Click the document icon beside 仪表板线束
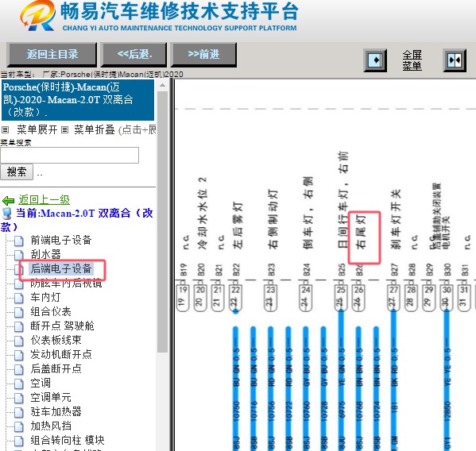 point(19,341)
